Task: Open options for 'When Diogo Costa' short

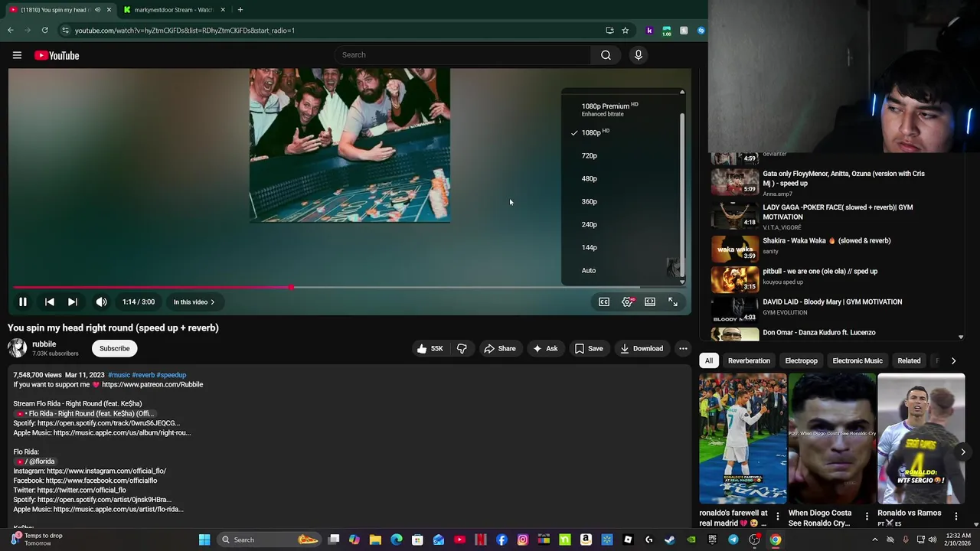Action: coord(867,517)
